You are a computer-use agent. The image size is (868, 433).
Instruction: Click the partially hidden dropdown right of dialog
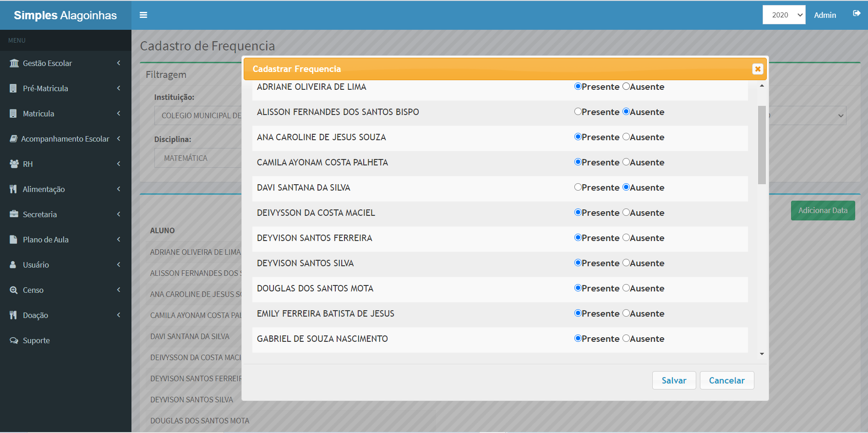point(807,115)
